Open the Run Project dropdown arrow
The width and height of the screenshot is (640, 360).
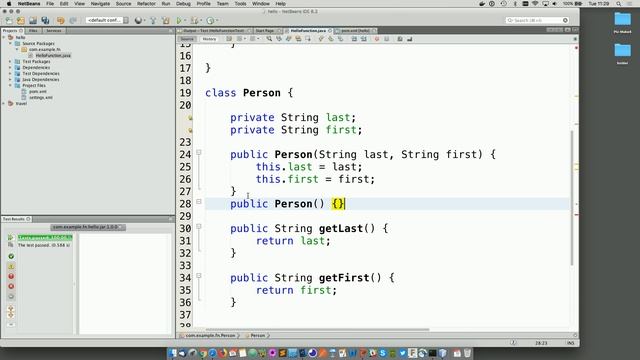coord(185,20)
